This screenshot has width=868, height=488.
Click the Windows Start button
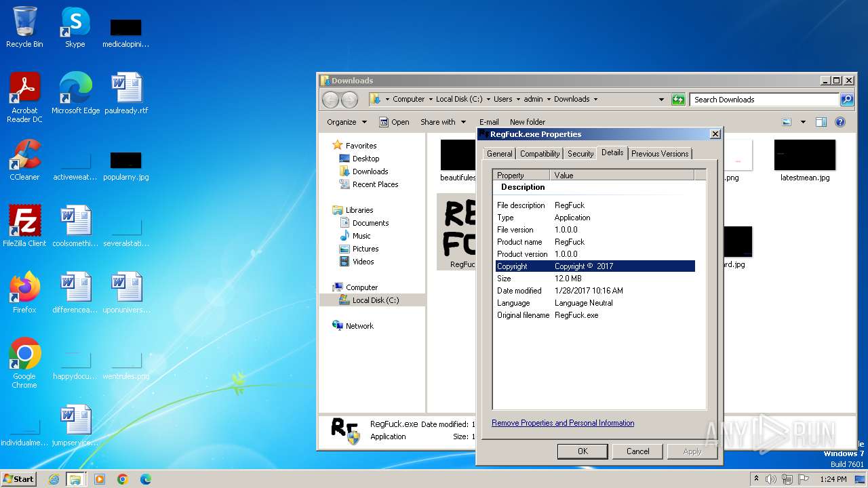18,479
